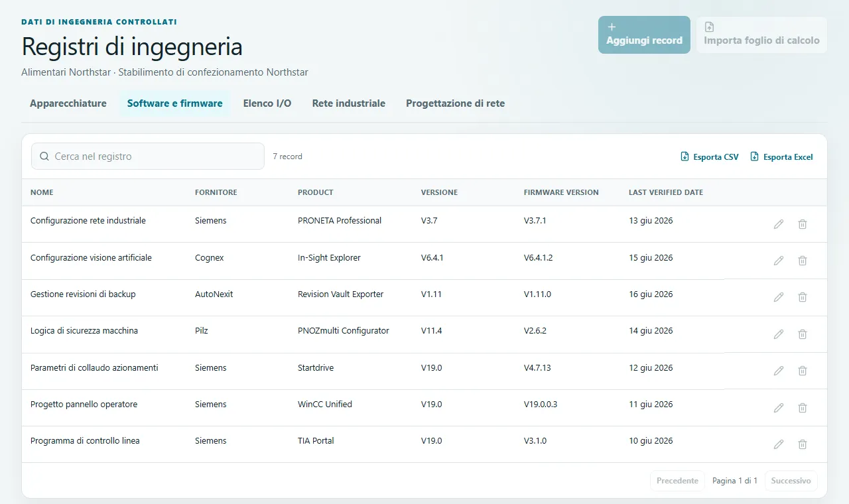Select the Software e firmware tab
849x504 pixels.
[175, 103]
